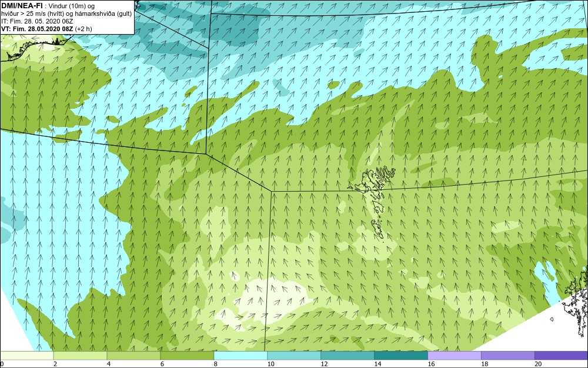
Task: Click the 'hviður > 25 m/s' legend line
Action: [x=66, y=14]
